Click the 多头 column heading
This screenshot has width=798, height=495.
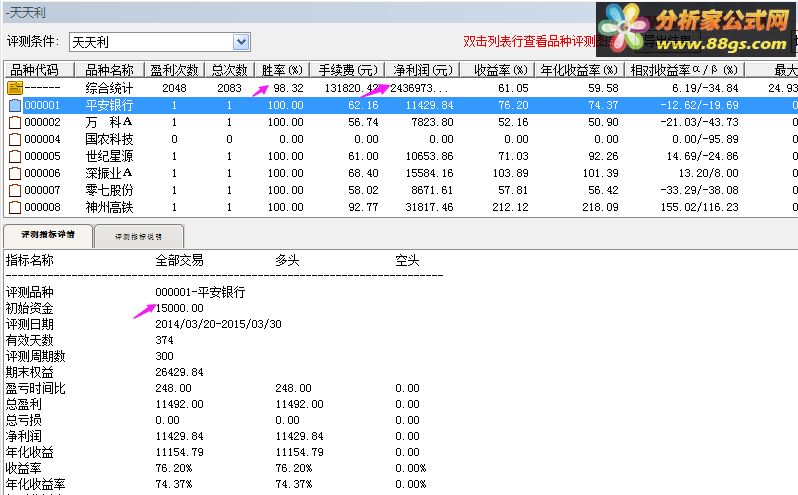[x=287, y=260]
